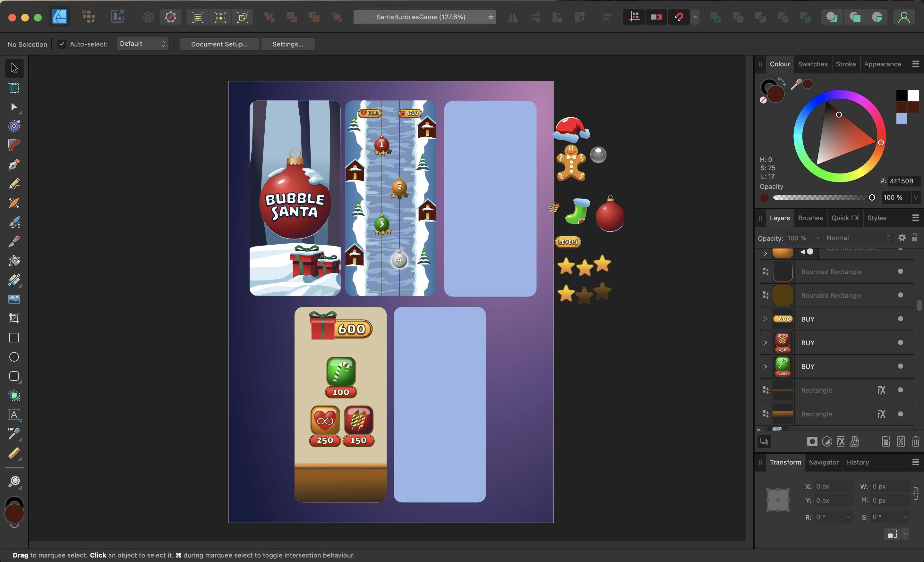Enable the Auto-select checkbox
924x562 pixels.
coord(62,44)
